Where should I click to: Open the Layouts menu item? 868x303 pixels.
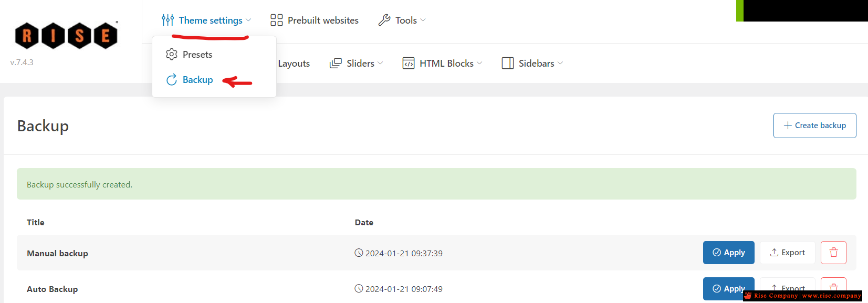(294, 63)
